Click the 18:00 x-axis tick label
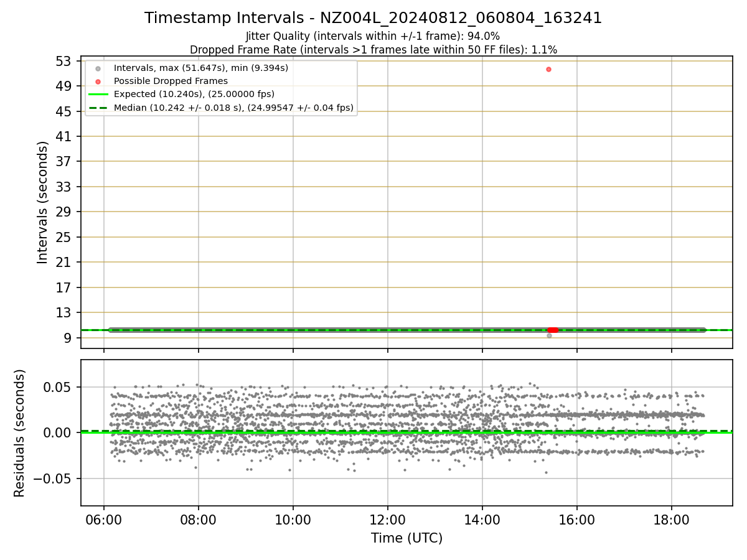 coord(671,519)
